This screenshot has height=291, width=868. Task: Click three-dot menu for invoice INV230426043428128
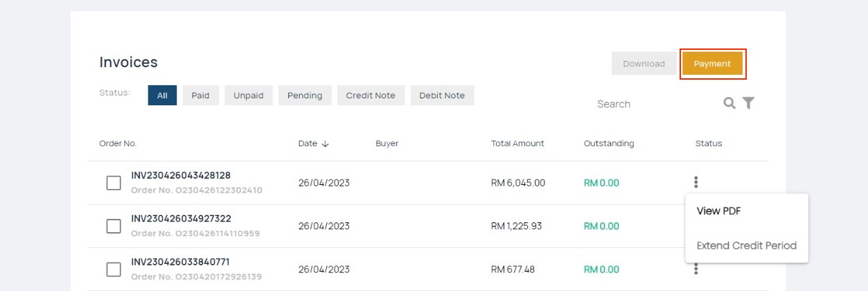click(x=696, y=182)
